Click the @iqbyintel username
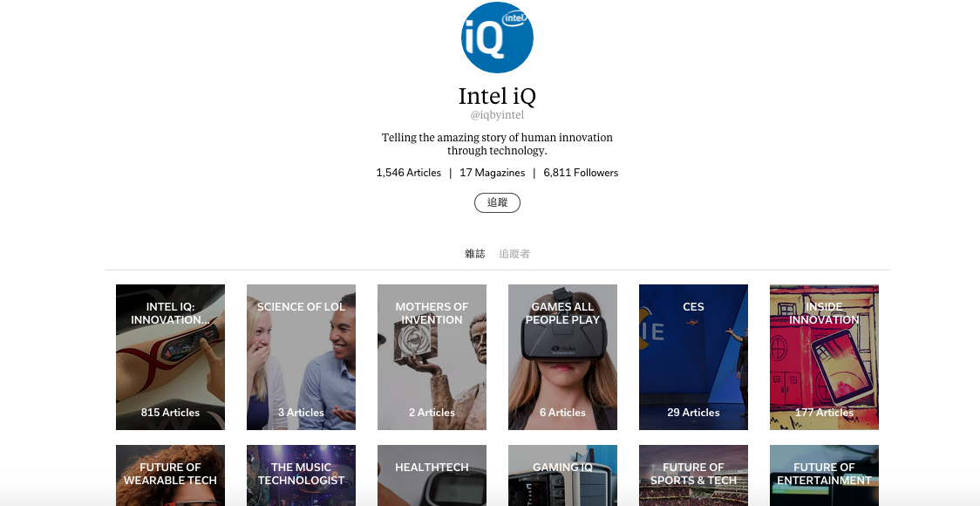Viewport: 980px width, 506px height. 497,115
